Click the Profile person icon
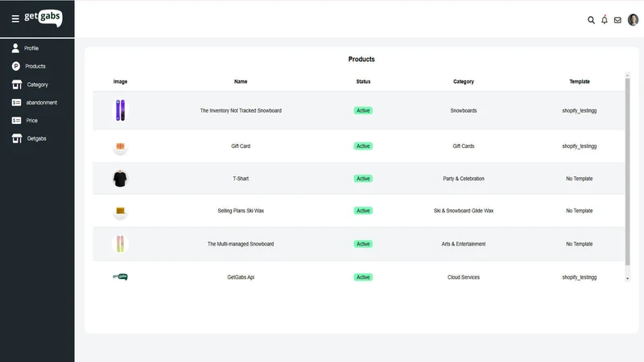 coord(15,48)
